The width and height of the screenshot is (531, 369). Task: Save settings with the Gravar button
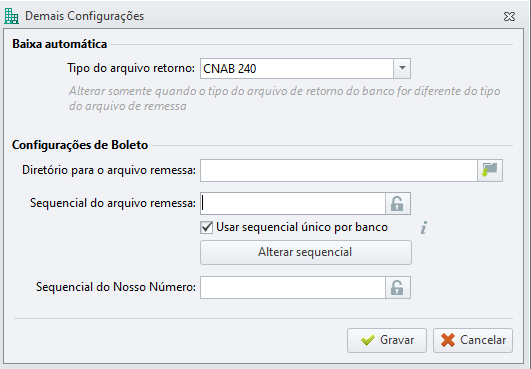pos(387,340)
